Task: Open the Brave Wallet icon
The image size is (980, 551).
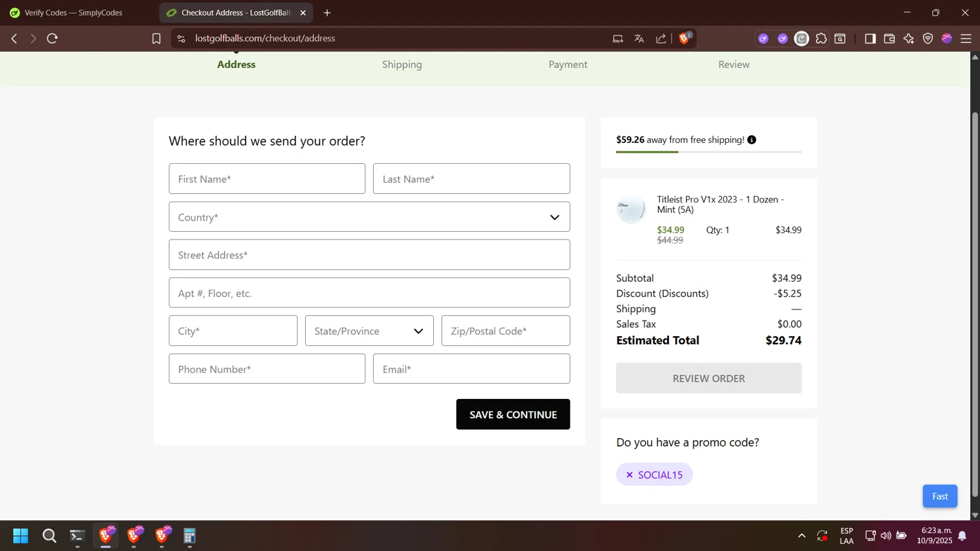Action: point(889,39)
